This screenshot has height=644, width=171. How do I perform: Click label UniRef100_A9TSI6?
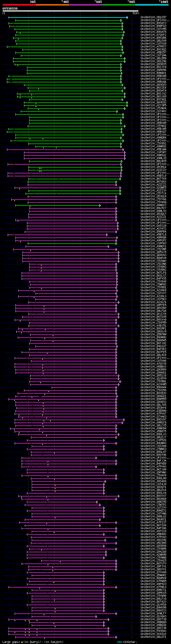153,531
